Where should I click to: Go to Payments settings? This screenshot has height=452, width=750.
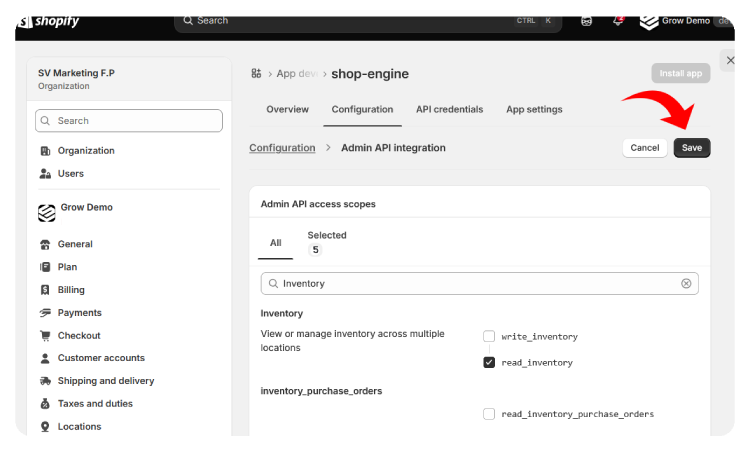[80, 313]
